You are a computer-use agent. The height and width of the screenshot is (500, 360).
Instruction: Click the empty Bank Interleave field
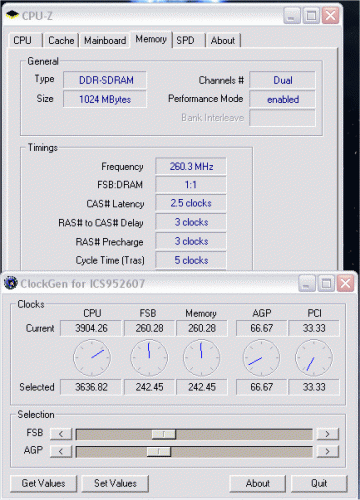tap(282, 118)
